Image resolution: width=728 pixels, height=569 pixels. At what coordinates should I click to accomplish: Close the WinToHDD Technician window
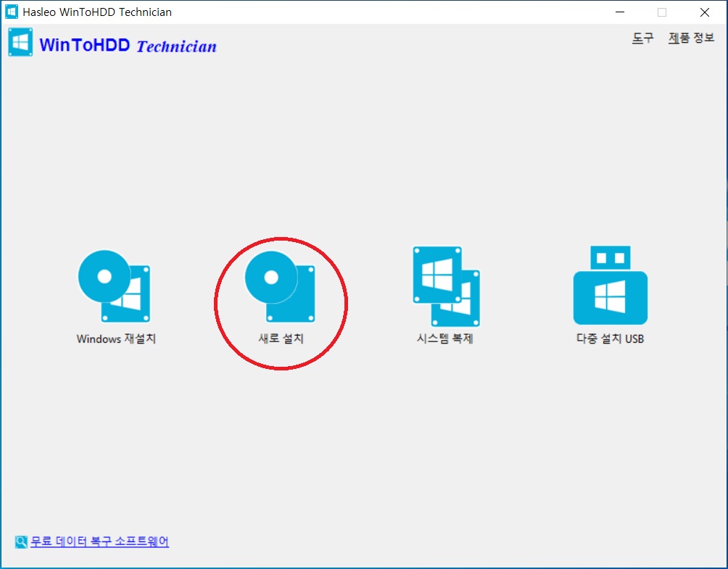click(x=704, y=12)
